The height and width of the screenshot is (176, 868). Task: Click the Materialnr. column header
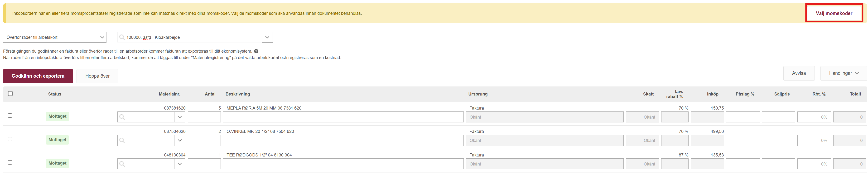(169, 94)
